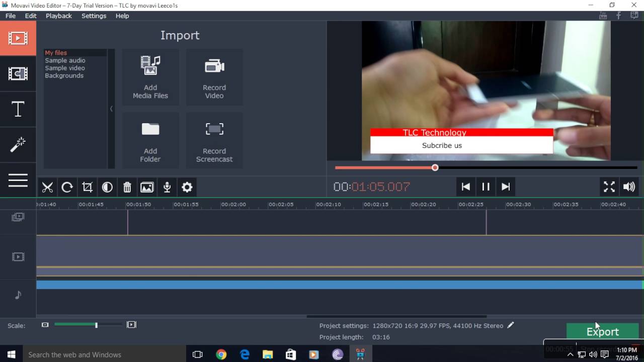Select Sample audio category
Viewport: 644px width, 362px height.
coord(65,60)
